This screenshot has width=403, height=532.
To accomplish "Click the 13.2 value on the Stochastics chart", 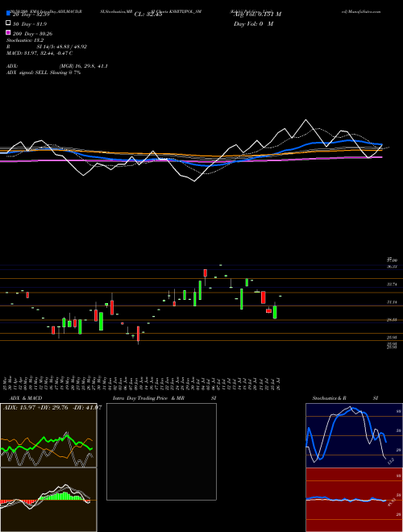I will (391, 461).
